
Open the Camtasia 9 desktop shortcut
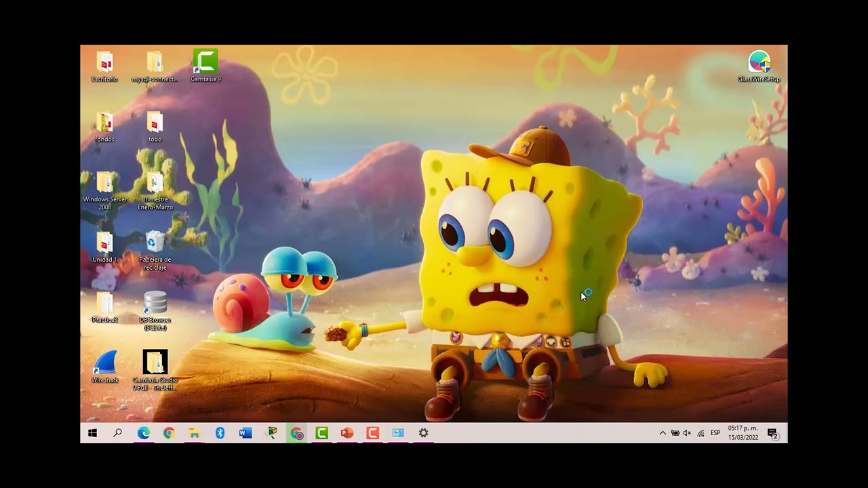(205, 66)
